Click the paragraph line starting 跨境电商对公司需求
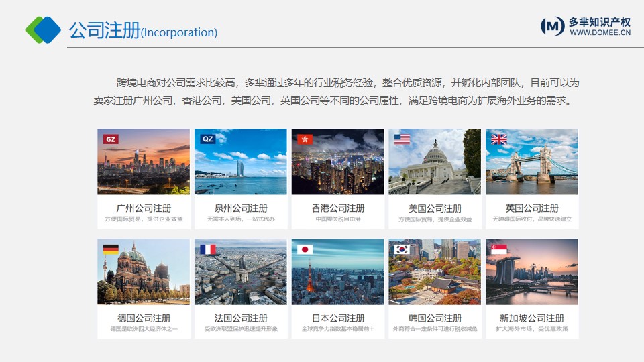Screen dimensions: 644x362 (x=347, y=83)
